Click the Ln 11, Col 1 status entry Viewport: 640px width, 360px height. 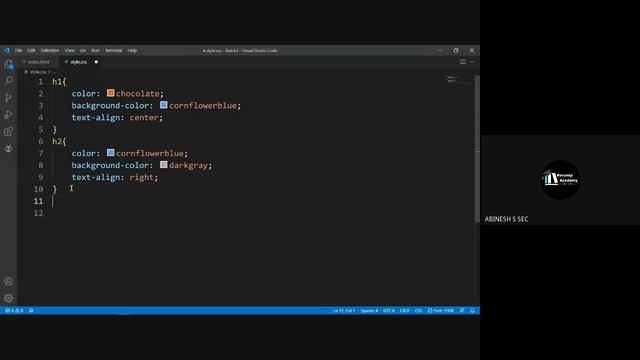pyautogui.click(x=344, y=311)
